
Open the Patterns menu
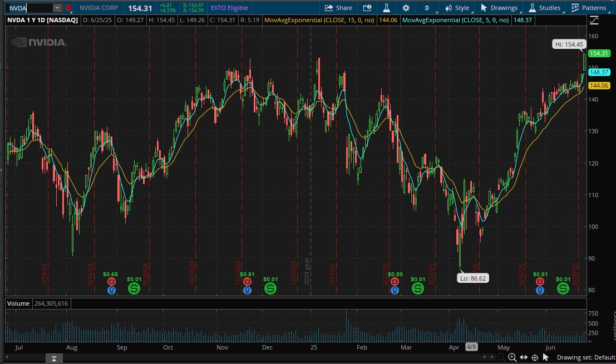click(x=589, y=8)
